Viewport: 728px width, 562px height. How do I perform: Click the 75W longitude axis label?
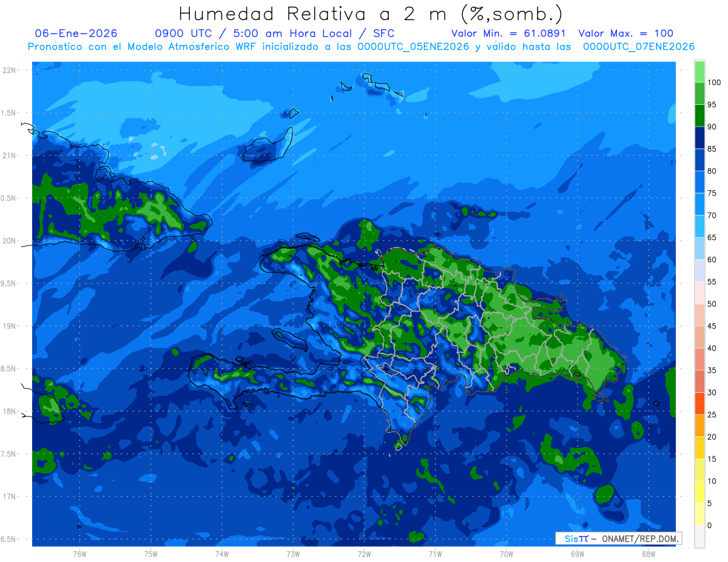coord(151,554)
